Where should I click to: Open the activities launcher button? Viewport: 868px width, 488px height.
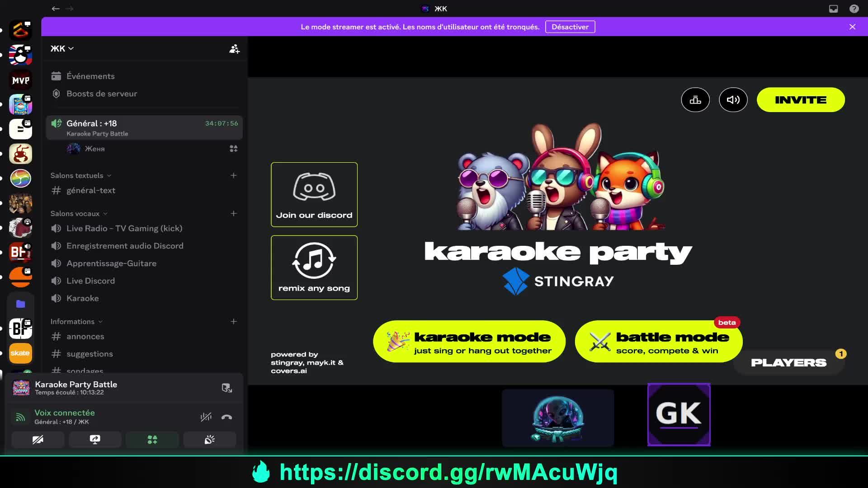click(152, 440)
